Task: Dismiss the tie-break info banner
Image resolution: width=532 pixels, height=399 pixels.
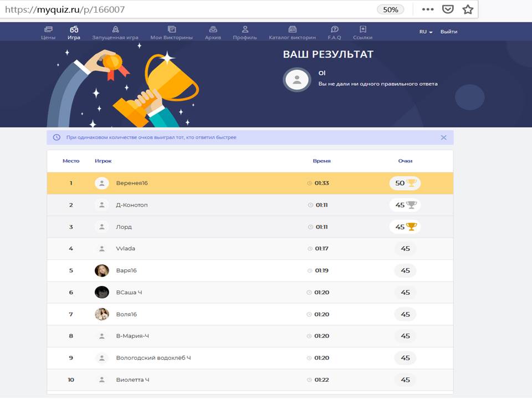Action: pos(443,137)
